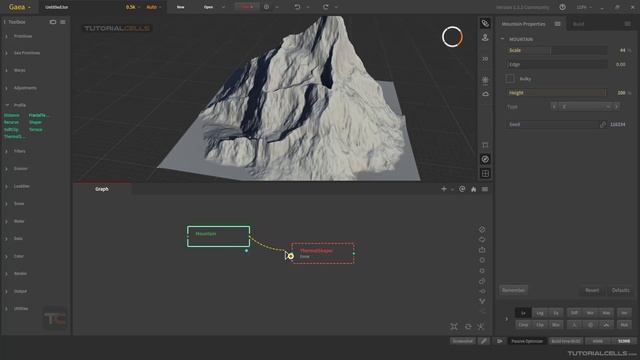This screenshot has width=640, height=360.
Task: Open the Toolbox hamburger menu
Action: click(63, 22)
